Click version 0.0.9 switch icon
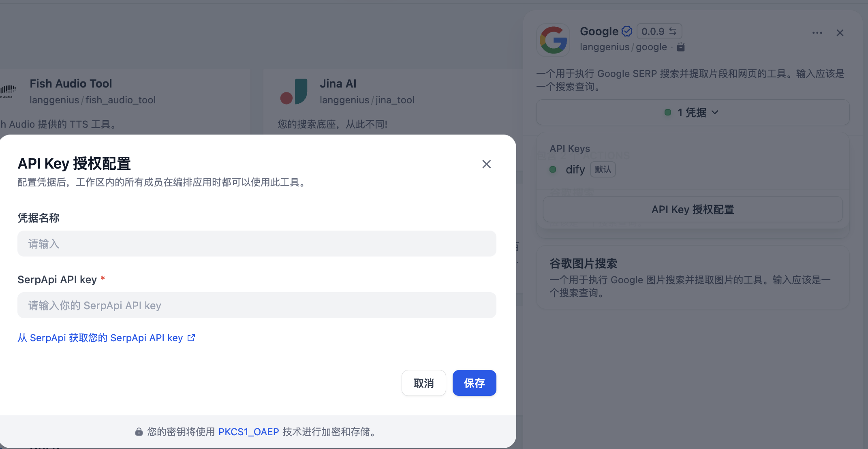This screenshot has height=449, width=868. coord(673,31)
